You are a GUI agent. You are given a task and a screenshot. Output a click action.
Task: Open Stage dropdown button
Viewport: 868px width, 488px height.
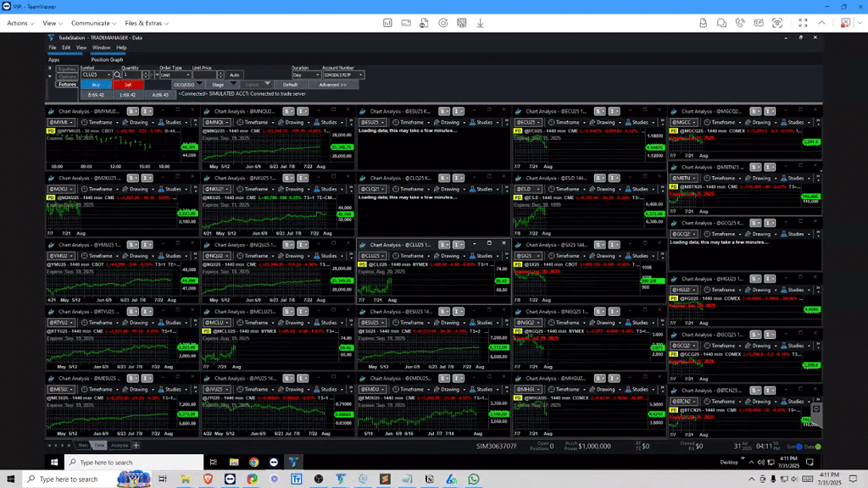pos(221,85)
